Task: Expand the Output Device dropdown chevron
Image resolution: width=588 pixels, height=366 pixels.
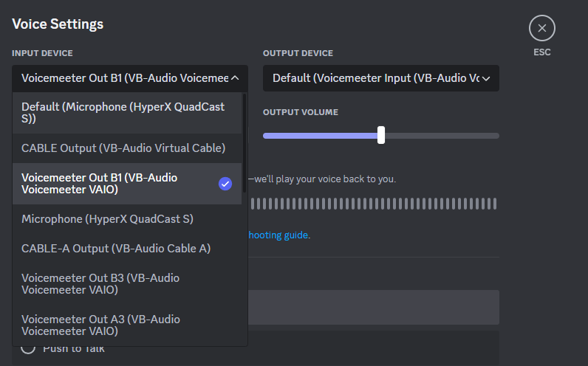Action: 486,78
